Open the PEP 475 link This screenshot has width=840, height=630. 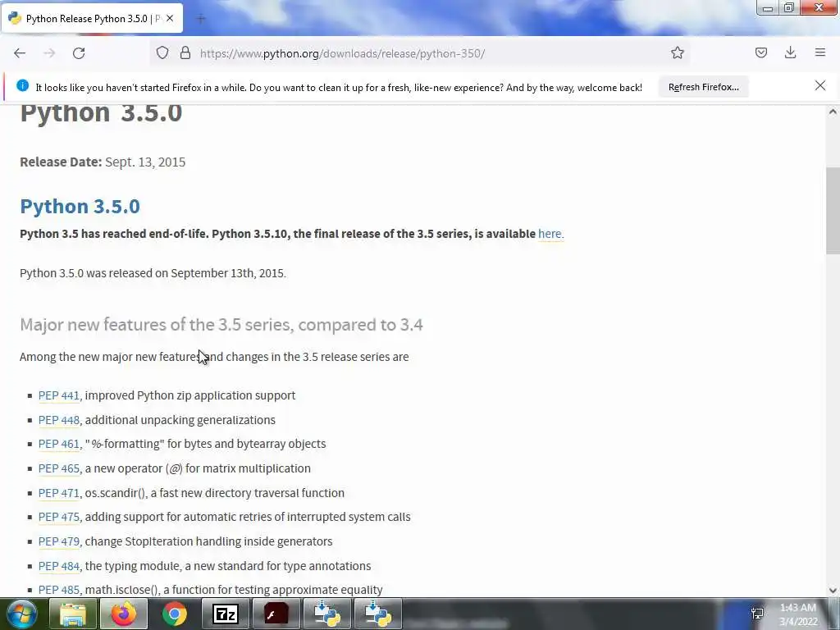tap(59, 517)
